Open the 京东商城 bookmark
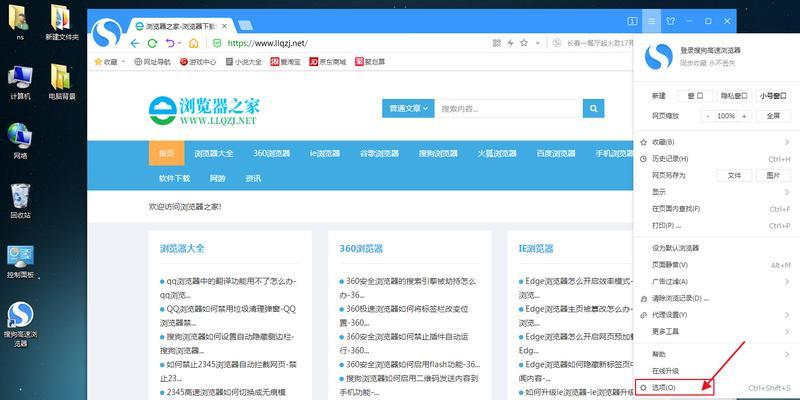Image resolution: width=800 pixels, height=400 pixels. pos(328,62)
